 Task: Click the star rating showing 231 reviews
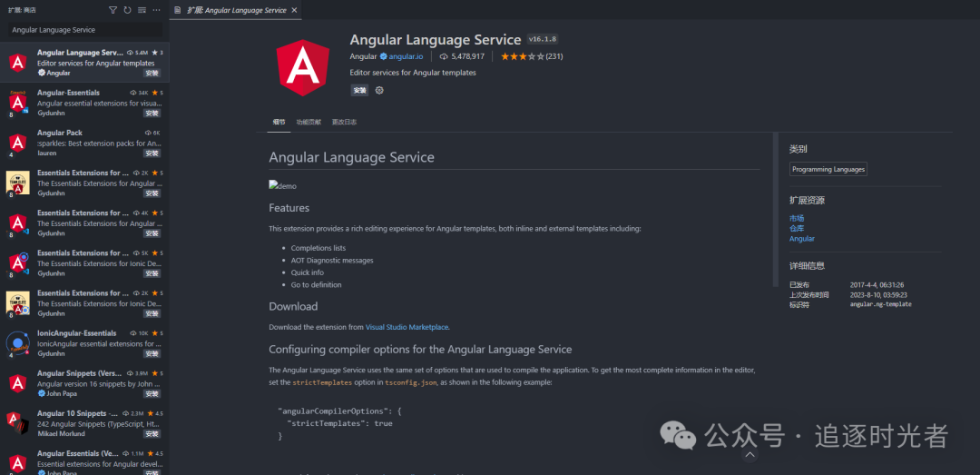(x=531, y=56)
